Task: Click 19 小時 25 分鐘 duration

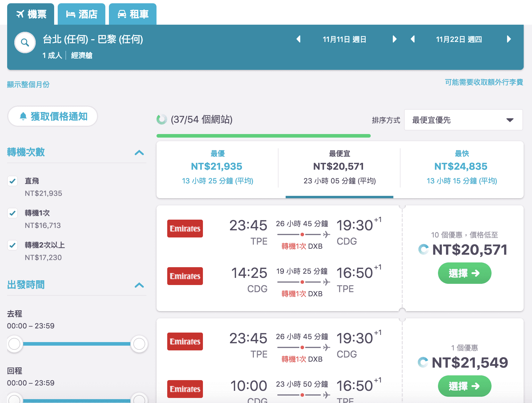Action: [302, 271]
